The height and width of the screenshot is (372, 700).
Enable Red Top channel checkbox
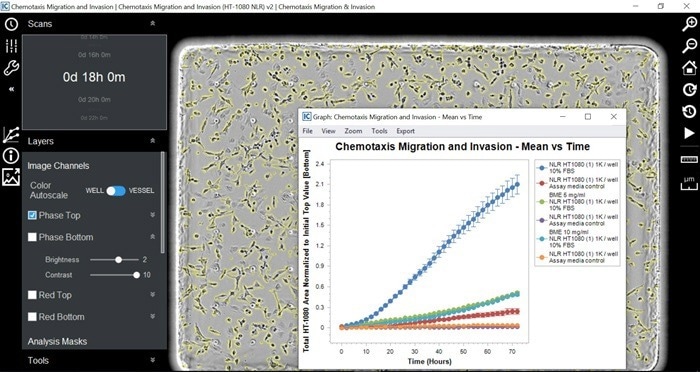click(32, 295)
